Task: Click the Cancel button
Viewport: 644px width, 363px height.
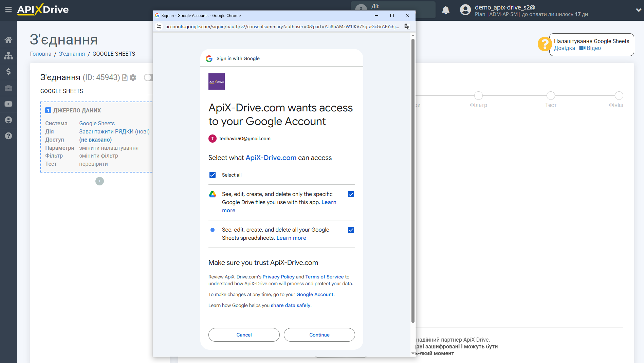Action: pos(244,335)
